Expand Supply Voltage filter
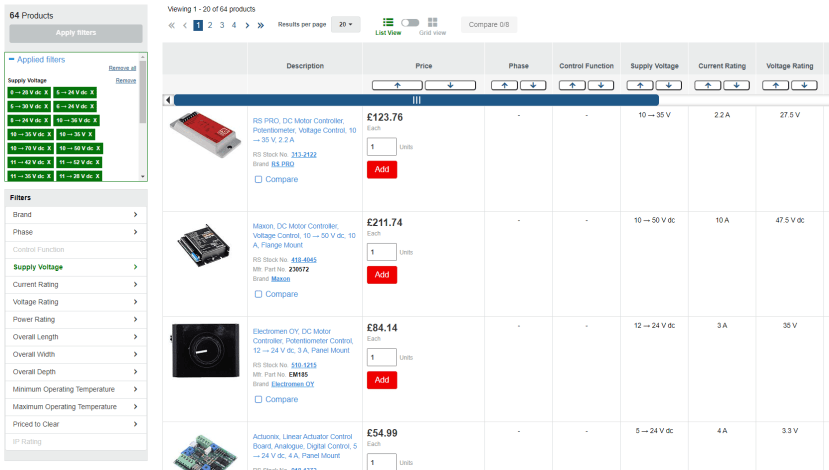 (76, 267)
